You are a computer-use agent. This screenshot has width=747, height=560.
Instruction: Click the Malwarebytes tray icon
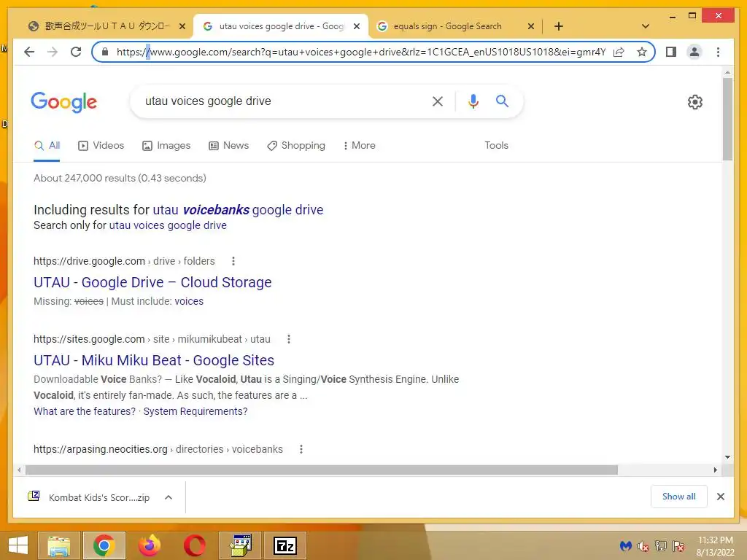point(626,545)
